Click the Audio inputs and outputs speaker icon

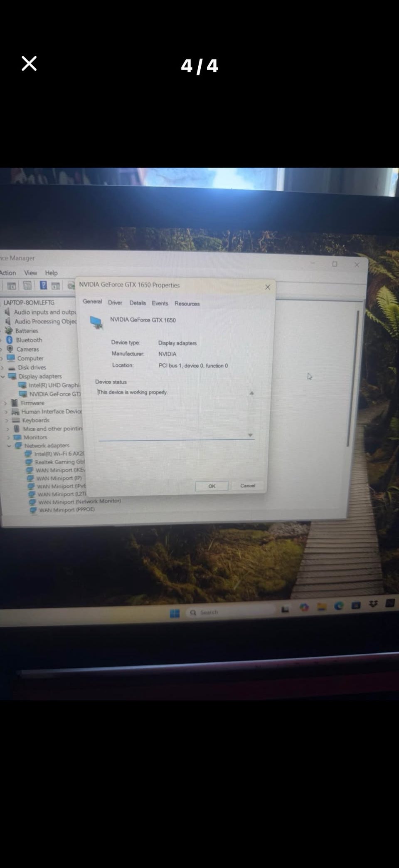[x=7, y=312]
